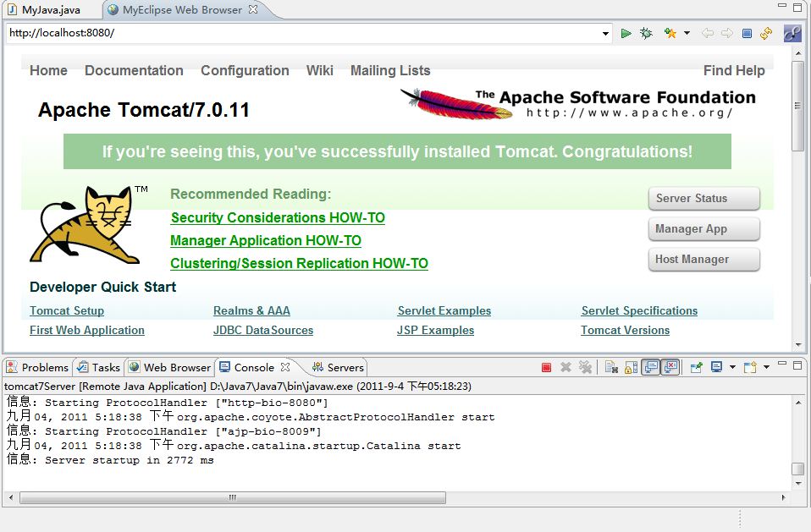Click the browser Forward arrow
The image size is (811, 532).
[726, 34]
